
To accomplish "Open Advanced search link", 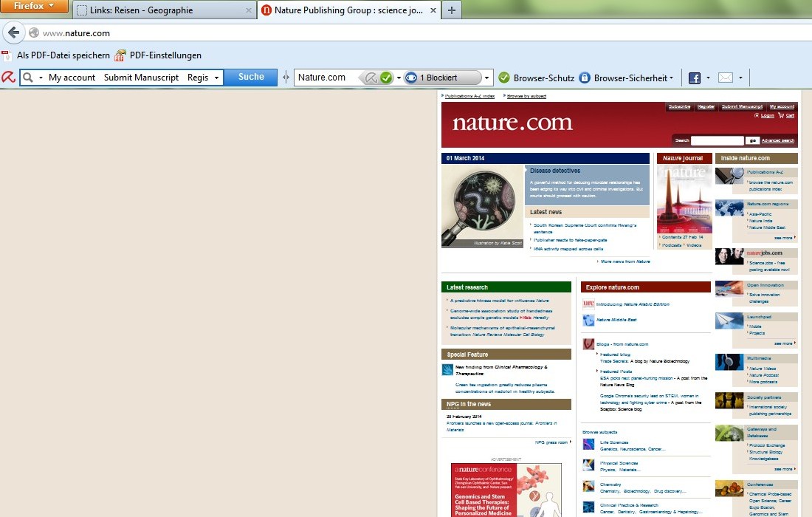I will click(778, 140).
